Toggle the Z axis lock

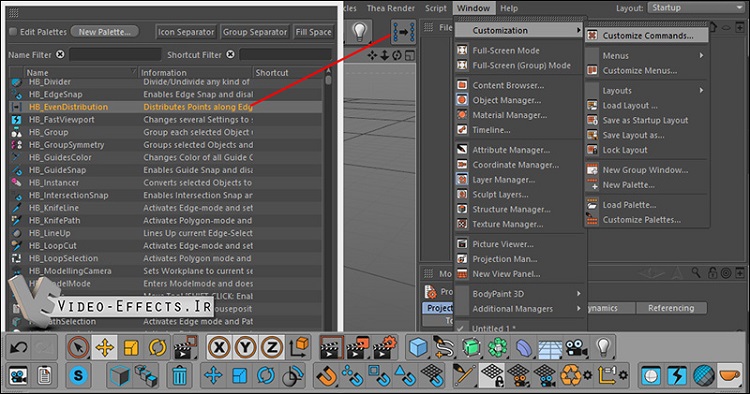pos(272,348)
